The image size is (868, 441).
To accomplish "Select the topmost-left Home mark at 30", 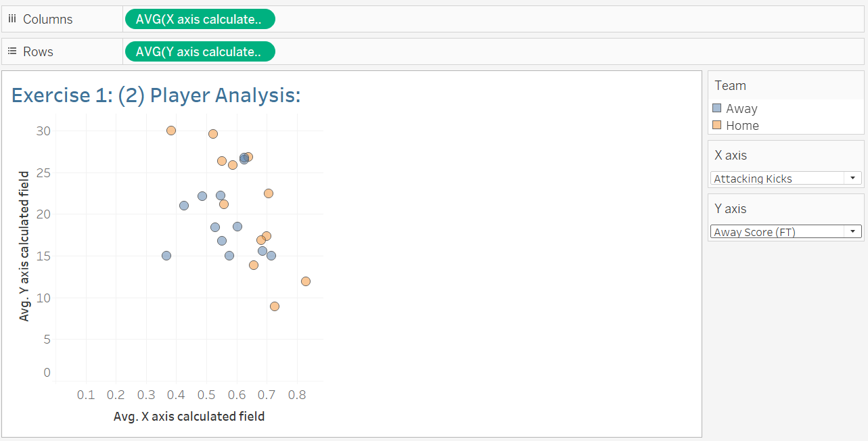I will tap(171, 131).
